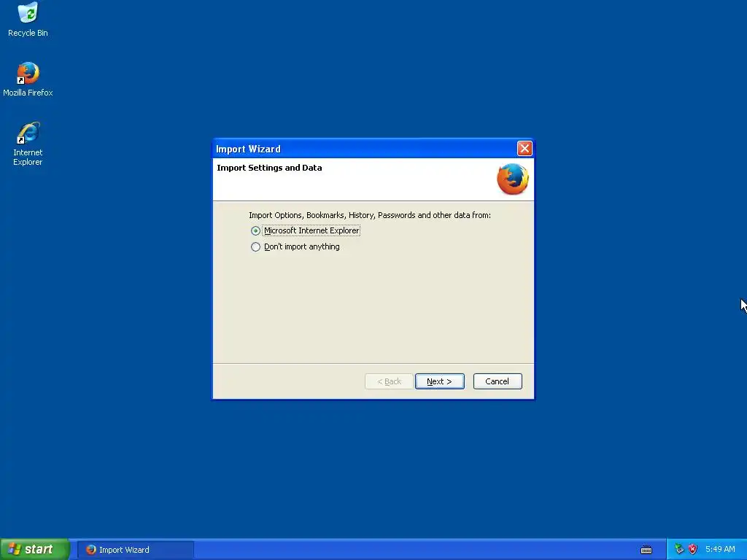Viewport: 747px width, 560px height.
Task: Click Next to continue the import
Action: pyautogui.click(x=439, y=381)
